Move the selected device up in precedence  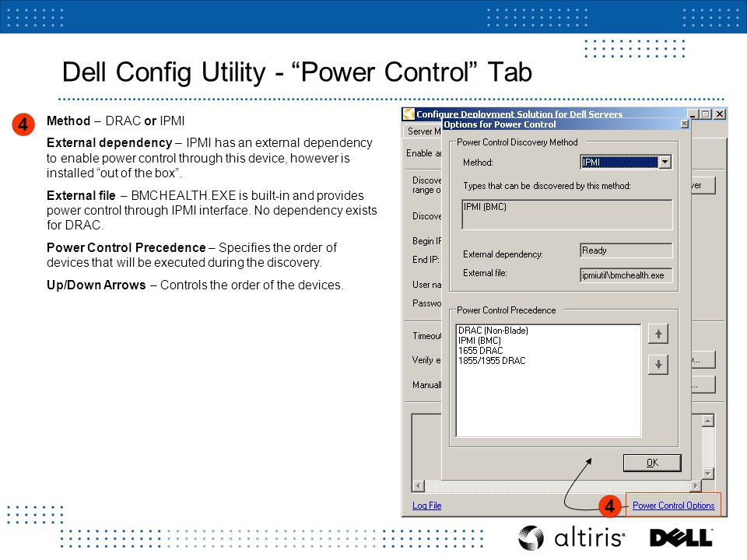658,334
